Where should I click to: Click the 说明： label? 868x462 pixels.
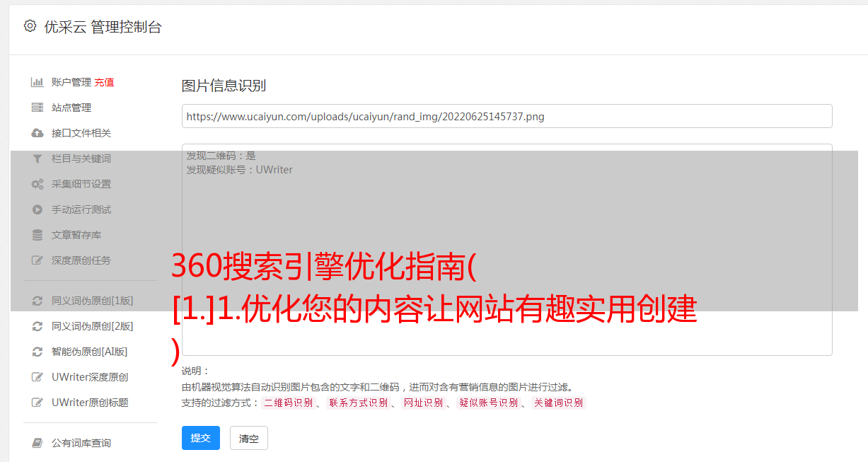(196, 371)
